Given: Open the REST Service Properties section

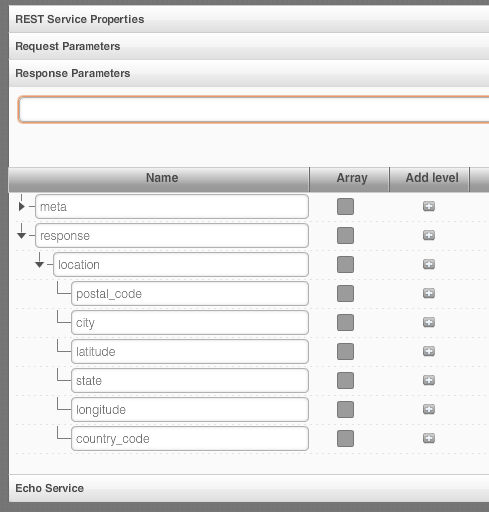Looking at the screenshot, I should click(249, 19).
